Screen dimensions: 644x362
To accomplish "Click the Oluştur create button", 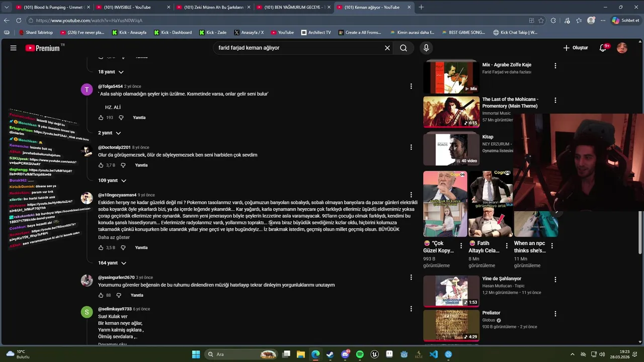I will (x=576, y=48).
